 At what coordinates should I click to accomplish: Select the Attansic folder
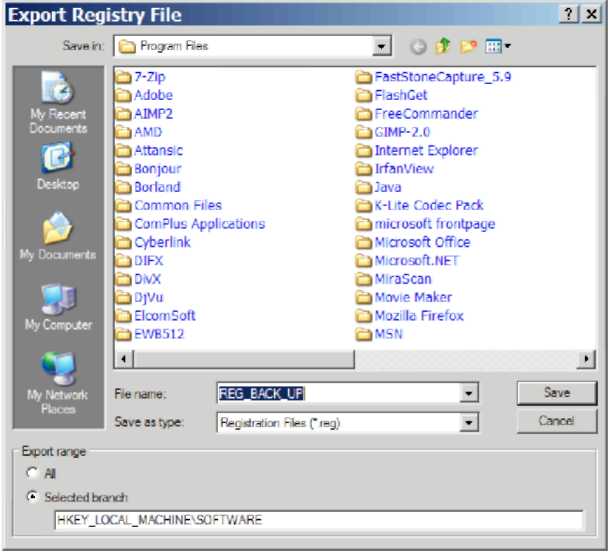[149, 150]
